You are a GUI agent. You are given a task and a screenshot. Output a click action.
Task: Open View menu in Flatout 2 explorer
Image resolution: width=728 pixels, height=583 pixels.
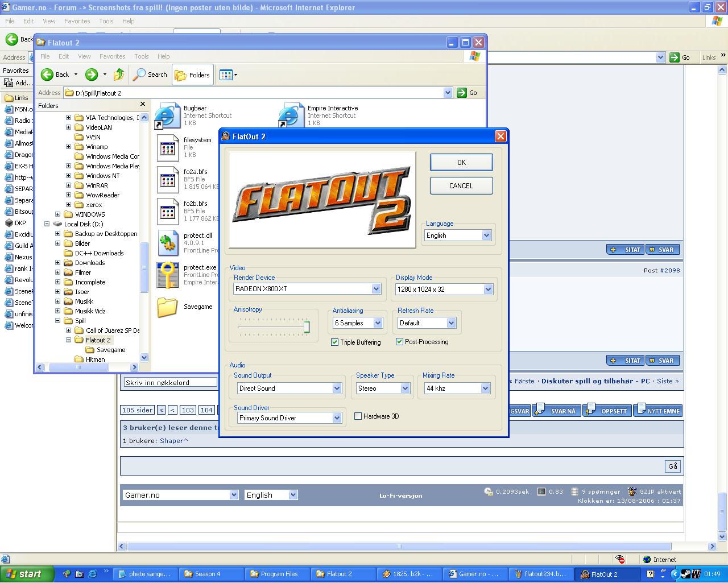(84, 56)
